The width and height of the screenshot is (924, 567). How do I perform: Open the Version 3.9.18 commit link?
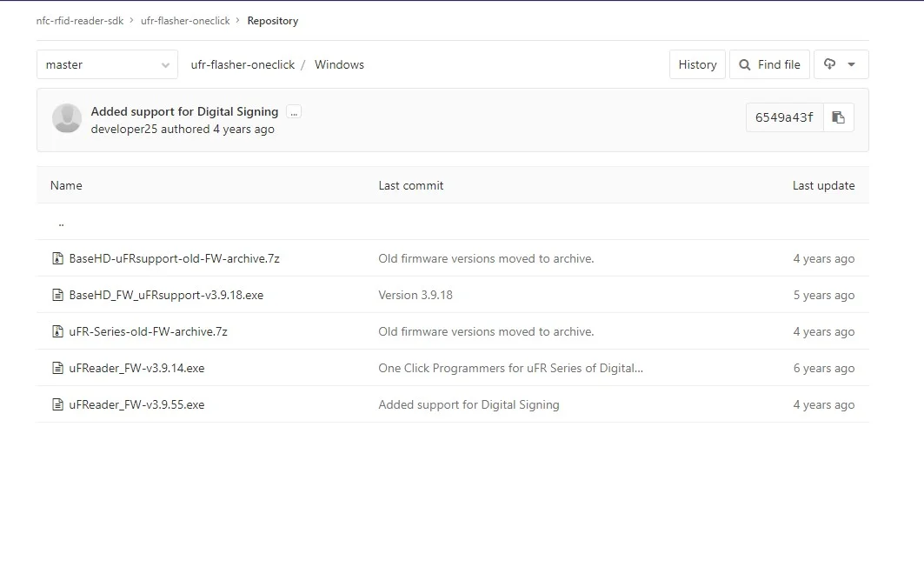tap(415, 295)
